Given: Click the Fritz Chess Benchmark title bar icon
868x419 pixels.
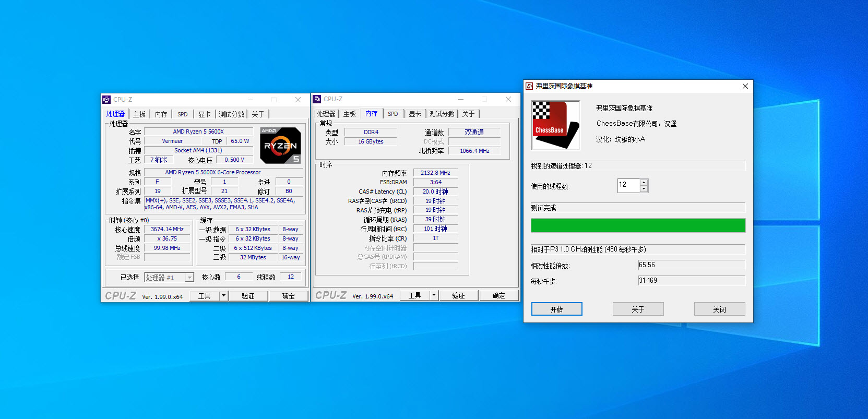Looking at the screenshot, I should click(529, 86).
